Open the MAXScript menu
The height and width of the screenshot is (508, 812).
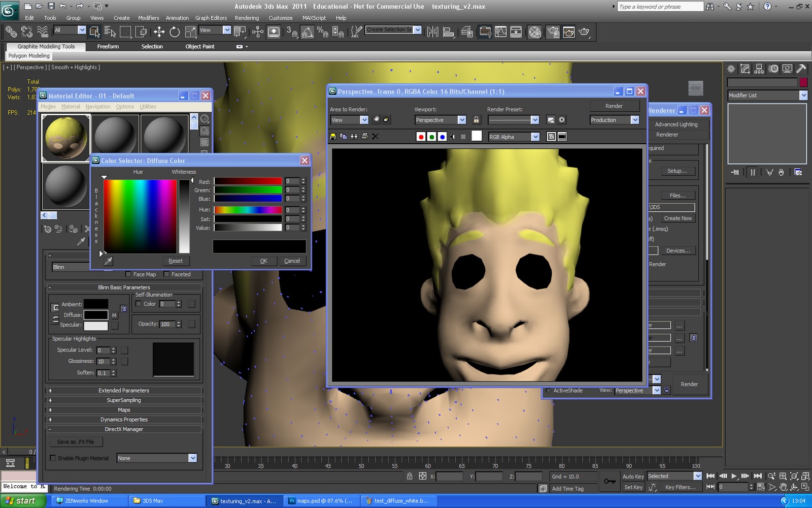coord(314,18)
